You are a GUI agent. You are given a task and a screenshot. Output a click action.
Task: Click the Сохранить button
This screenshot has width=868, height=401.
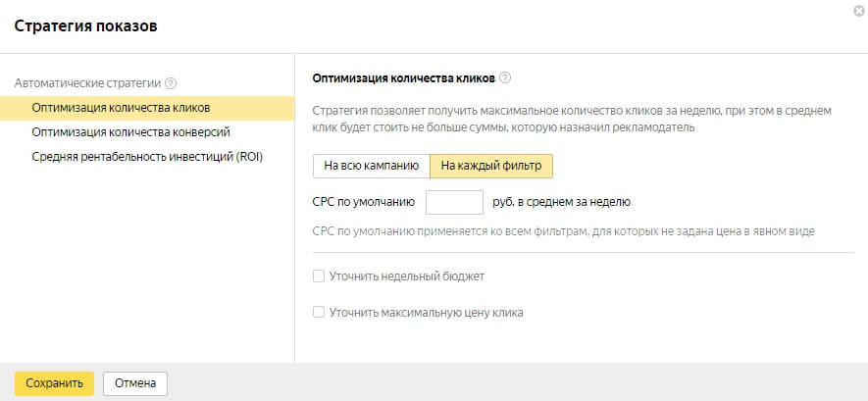coord(54,383)
